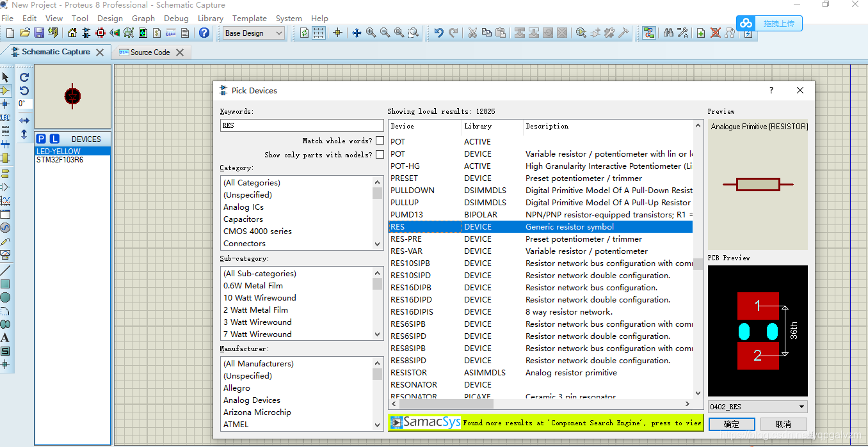This screenshot has width=868, height=447.
Task: Click the X-Mirror horizontal flip icon
Action: pyautogui.click(x=24, y=120)
